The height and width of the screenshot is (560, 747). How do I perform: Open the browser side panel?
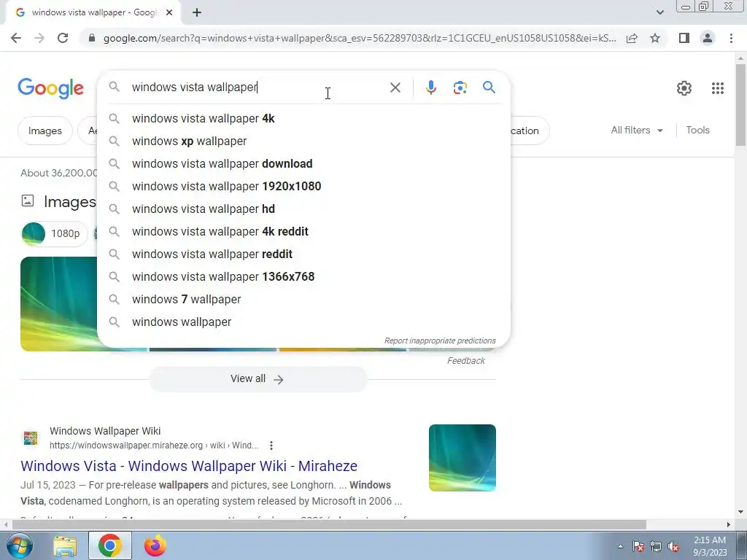click(684, 38)
